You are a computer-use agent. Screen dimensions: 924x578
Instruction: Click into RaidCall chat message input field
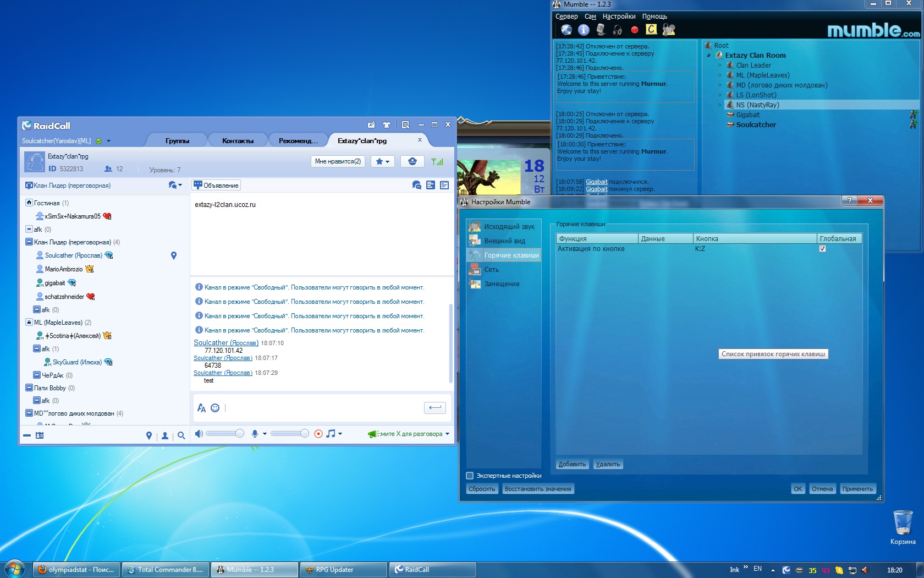tap(323, 408)
